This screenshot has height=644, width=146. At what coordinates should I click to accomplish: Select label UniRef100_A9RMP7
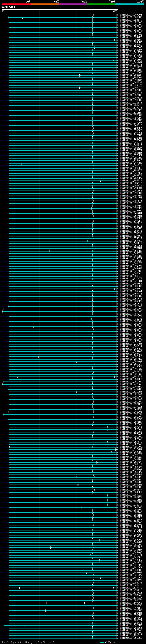click(131, 208)
